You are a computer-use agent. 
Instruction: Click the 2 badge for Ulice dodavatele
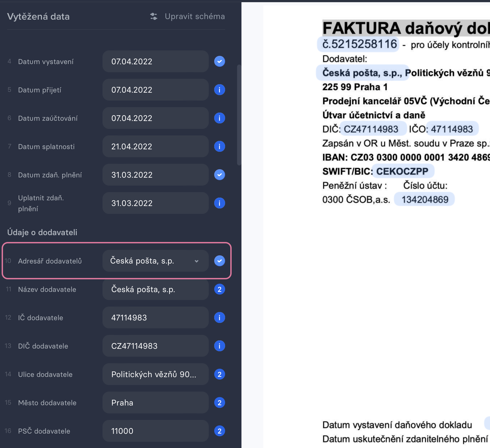(x=219, y=374)
